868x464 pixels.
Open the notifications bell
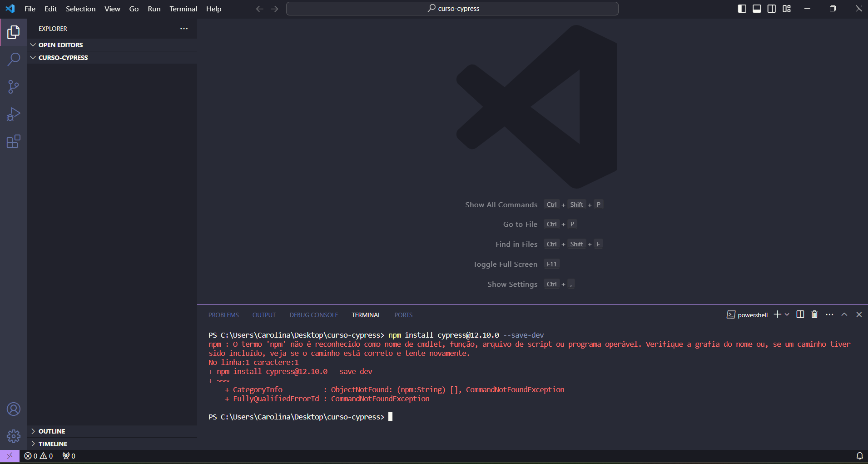tap(859, 456)
